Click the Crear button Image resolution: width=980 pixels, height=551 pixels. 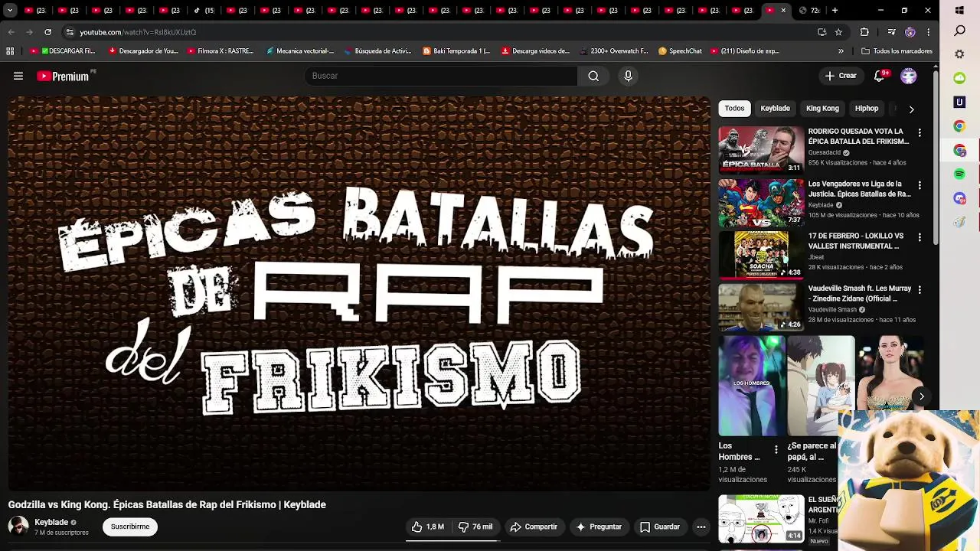click(x=841, y=76)
